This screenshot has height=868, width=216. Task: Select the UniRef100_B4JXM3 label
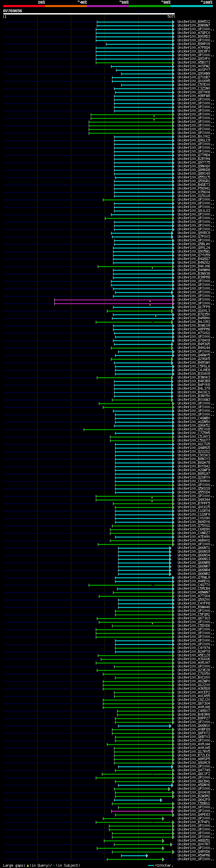point(194,322)
